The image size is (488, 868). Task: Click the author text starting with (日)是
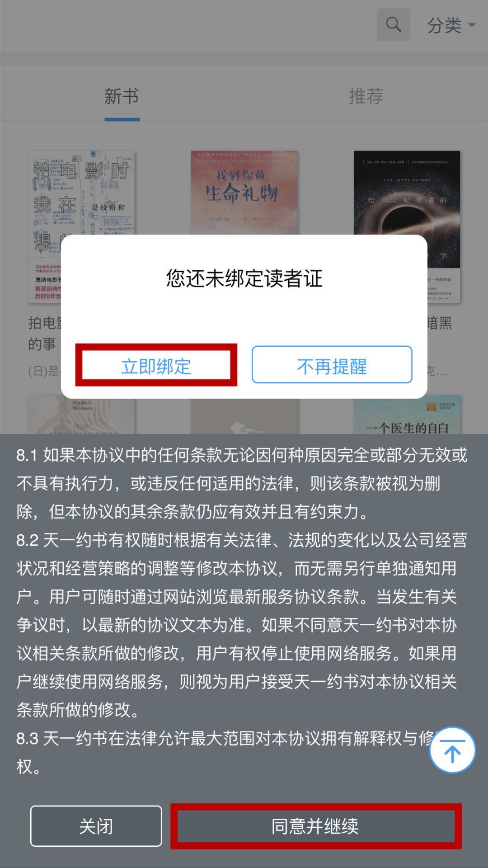(44, 371)
